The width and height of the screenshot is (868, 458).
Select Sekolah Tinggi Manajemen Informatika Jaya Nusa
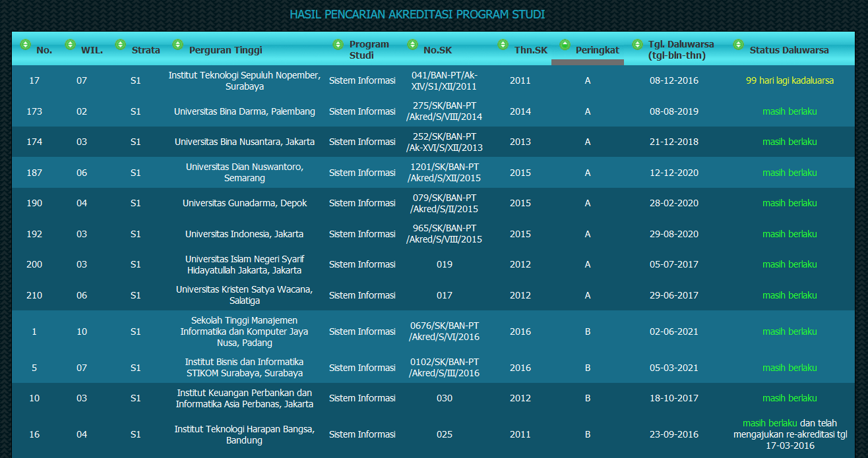245,331
